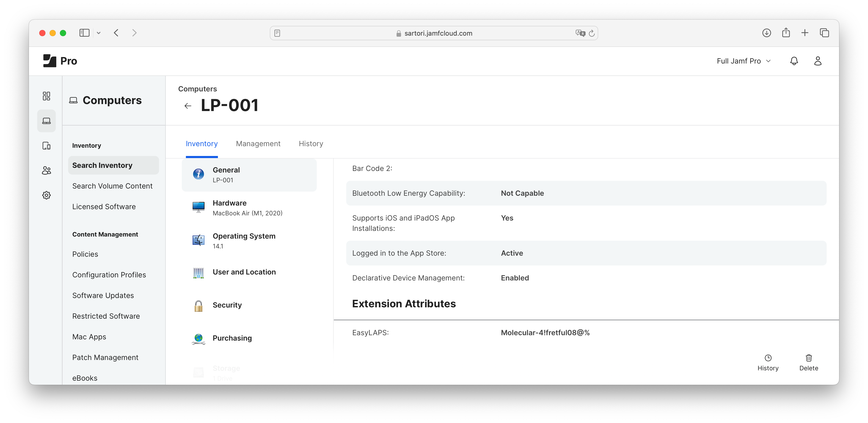The image size is (868, 423).
Task: Open Mac Apps in sidebar
Action: click(x=89, y=336)
